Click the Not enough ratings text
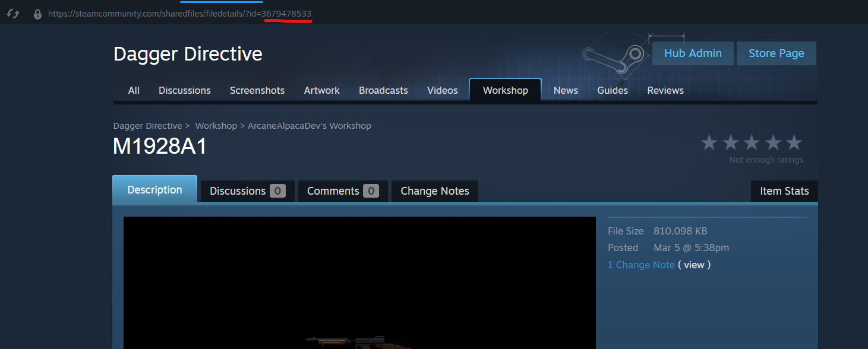 point(766,160)
